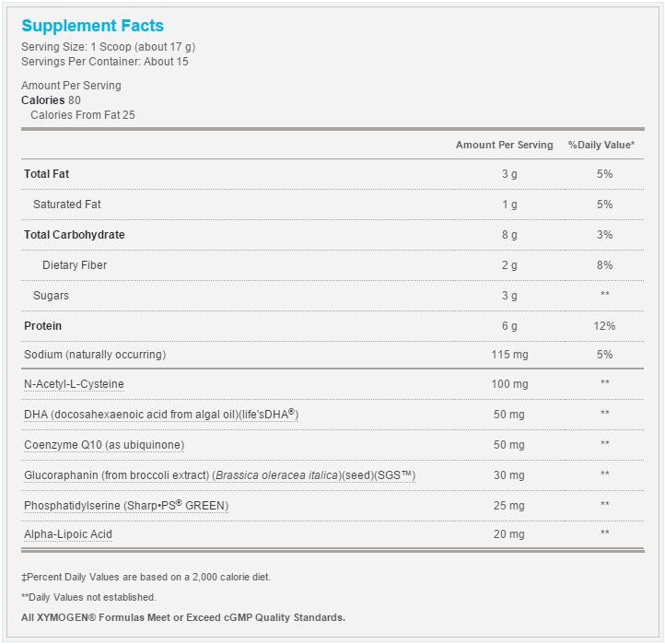
Task: Click the Coenzyme Q10 (as ubiquinone) link
Action: coord(104,445)
